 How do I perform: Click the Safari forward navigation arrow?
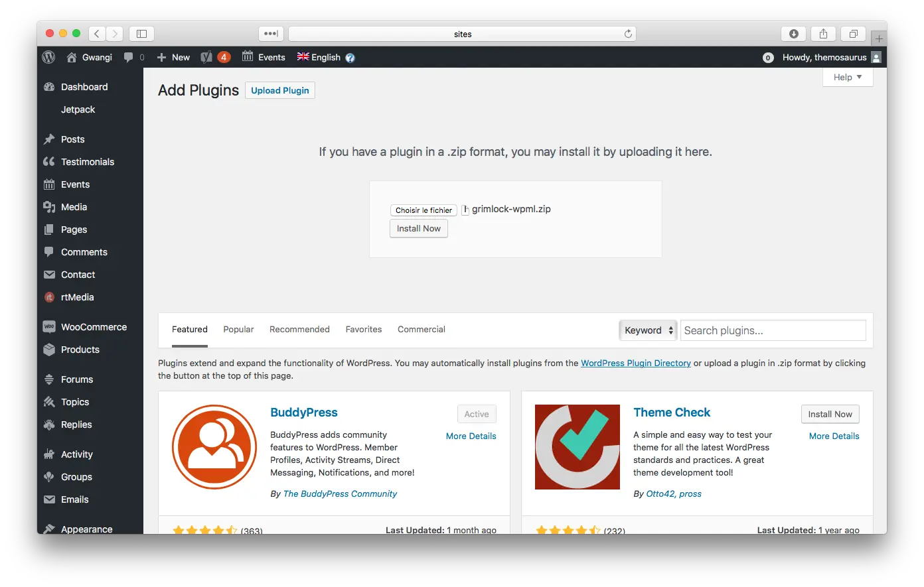[115, 33]
